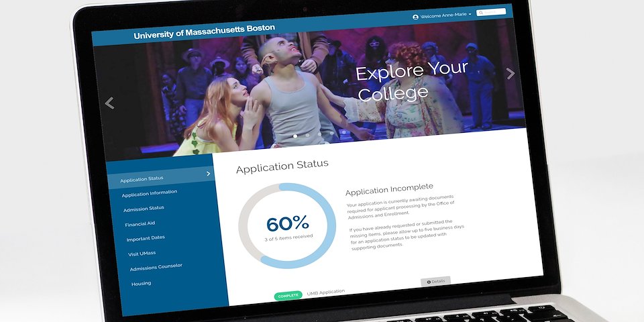Click the search field in the top bar
Image resolution: width=644 pixels, height=322 pixels.
pos(491,12)
